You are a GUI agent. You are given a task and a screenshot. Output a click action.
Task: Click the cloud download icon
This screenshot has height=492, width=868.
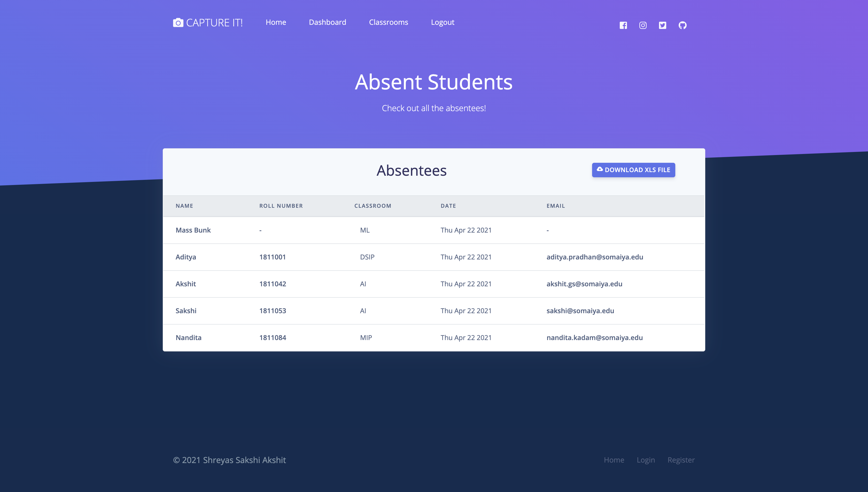coord(600,169)
